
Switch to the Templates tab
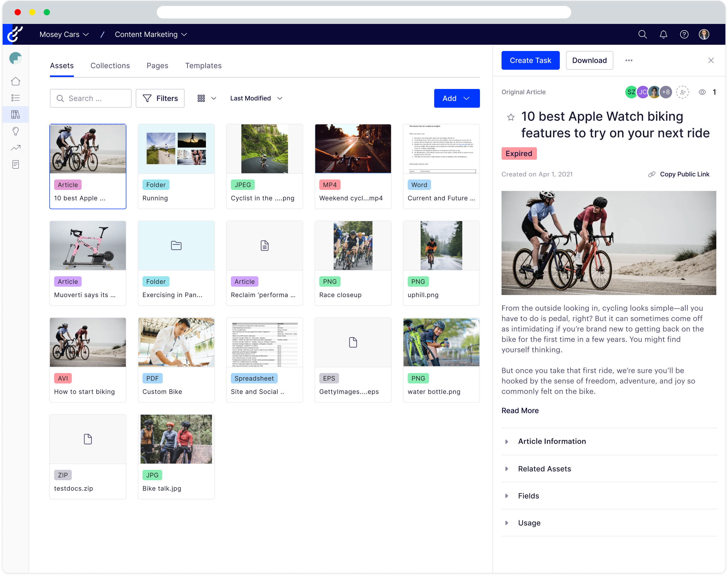pos(203,66)
